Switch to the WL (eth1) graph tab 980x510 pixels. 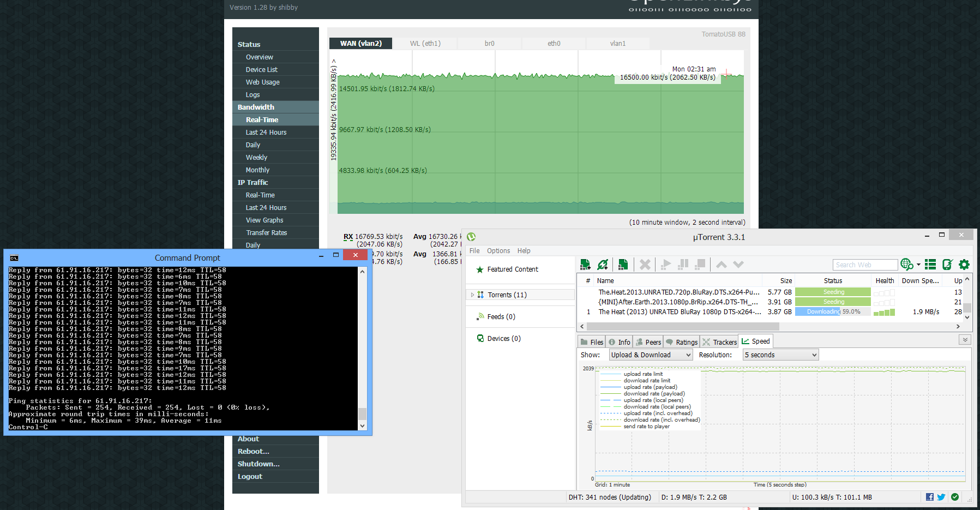pos(425,44)
